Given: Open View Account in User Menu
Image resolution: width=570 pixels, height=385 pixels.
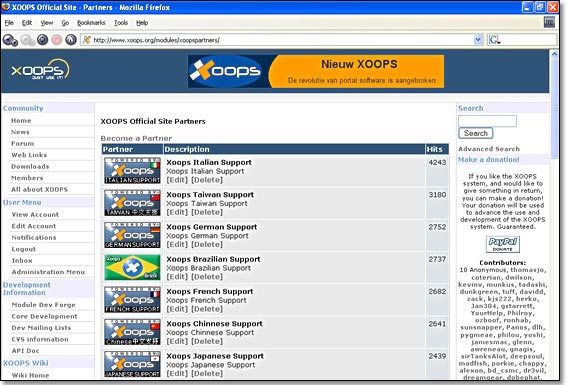Looking at the screenshot, I should 35,215.
